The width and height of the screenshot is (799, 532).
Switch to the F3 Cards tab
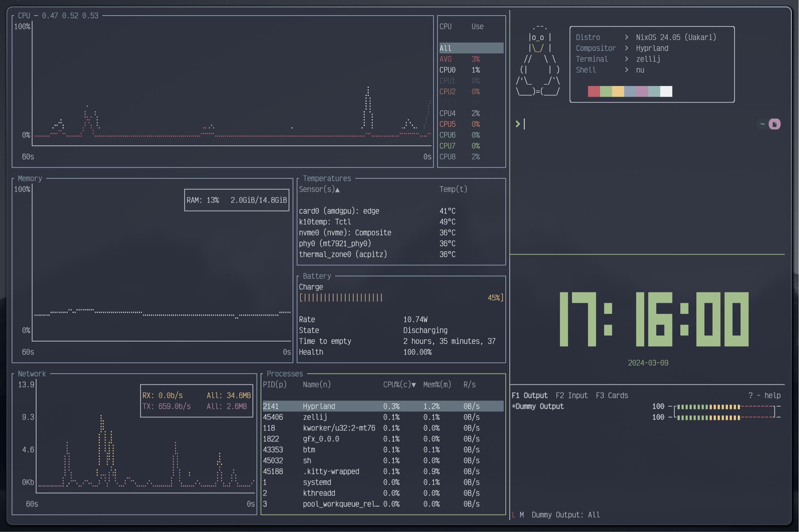(x=612, y=395)
